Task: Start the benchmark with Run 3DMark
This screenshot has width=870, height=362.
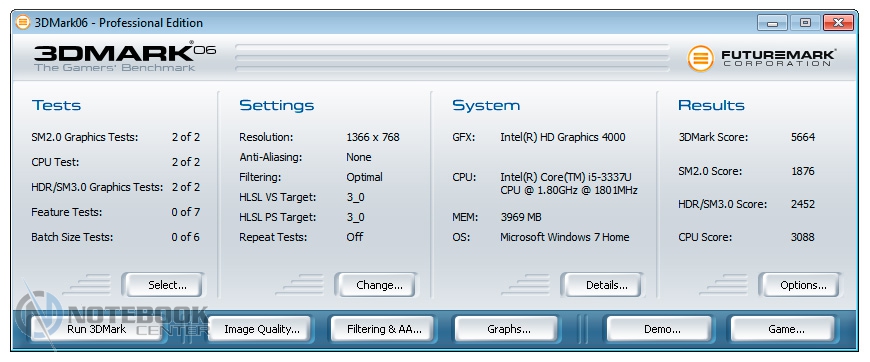Action: (x=97, y=329)
